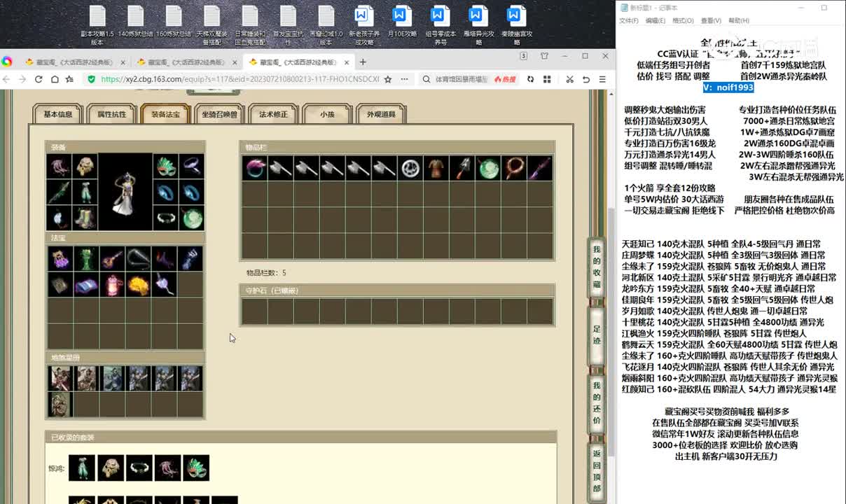Select the pink lantern treasure icon
Viewport: 846px width, 504px height.
112,284
